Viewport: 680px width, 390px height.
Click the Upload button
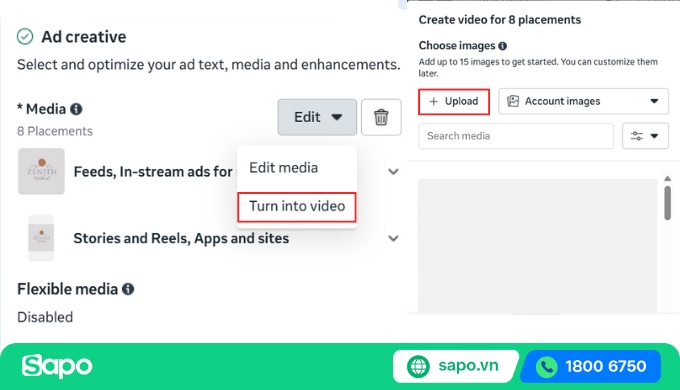(x=454, y=102)
